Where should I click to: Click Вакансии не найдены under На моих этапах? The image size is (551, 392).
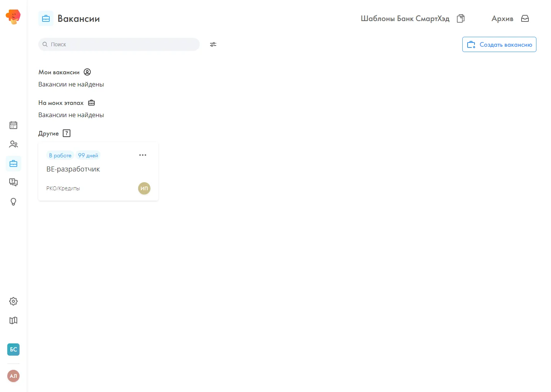point(71,115)
